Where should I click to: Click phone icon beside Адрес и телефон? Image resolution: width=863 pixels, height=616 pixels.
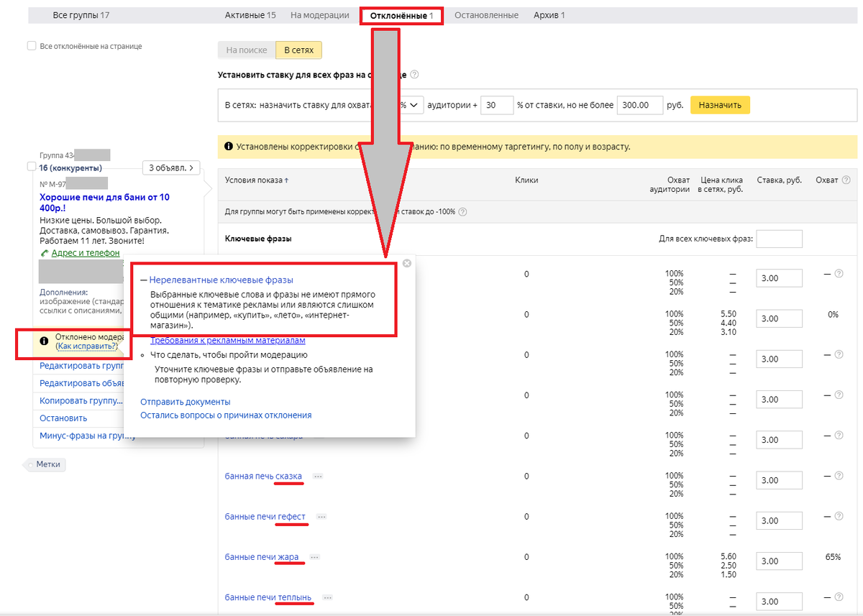click(x=45, y=253)
